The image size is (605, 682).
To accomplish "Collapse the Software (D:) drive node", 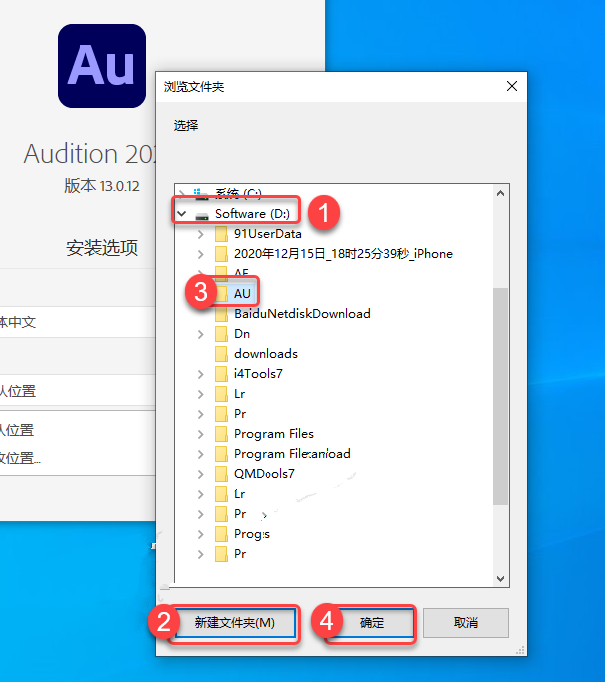I will [x=182, y=214].
